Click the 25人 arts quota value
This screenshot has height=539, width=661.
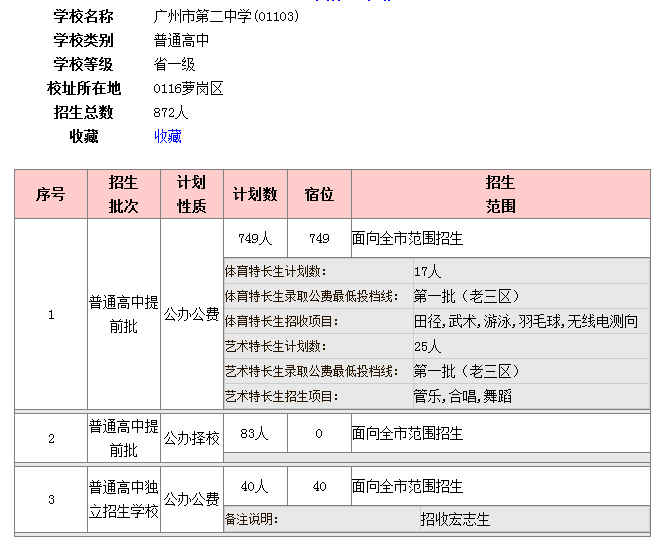click(427, 346)
